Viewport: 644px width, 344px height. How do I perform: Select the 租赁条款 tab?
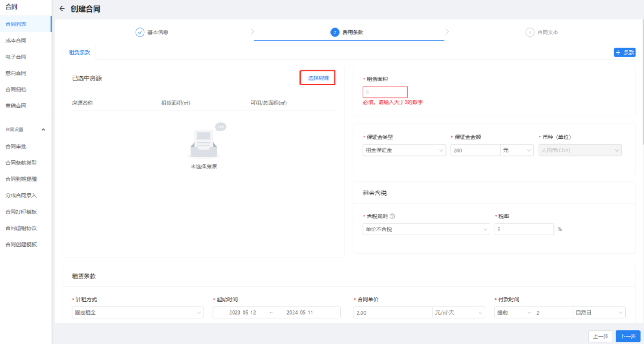79,53
